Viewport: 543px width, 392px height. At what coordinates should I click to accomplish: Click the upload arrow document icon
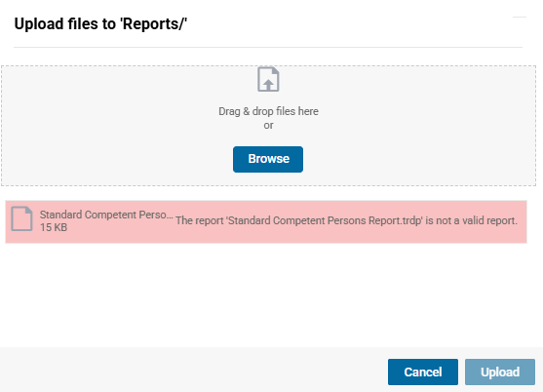tap(268, 79)
